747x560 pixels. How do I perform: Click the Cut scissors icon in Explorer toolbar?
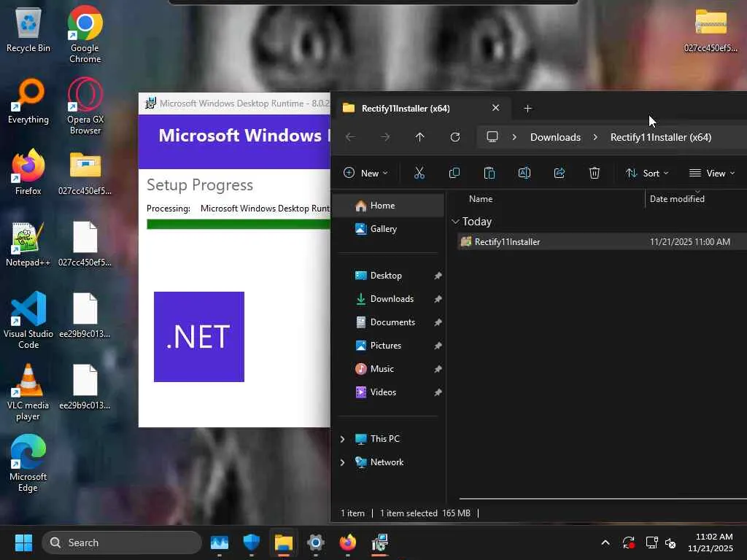tap(419, 173)
